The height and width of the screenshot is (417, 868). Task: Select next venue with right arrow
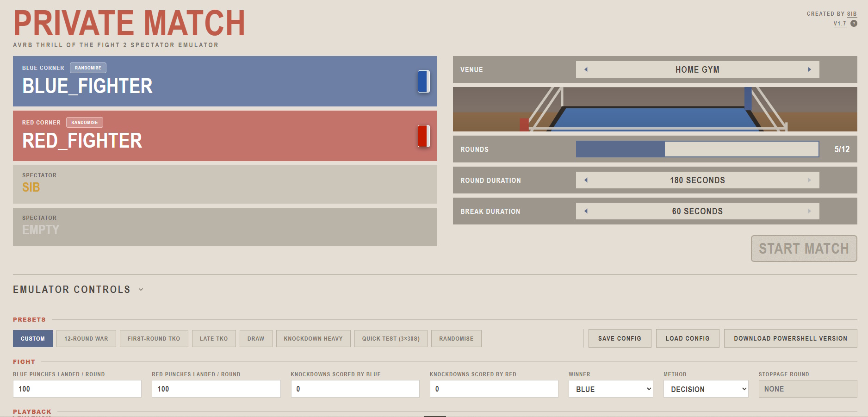(809, 69)
